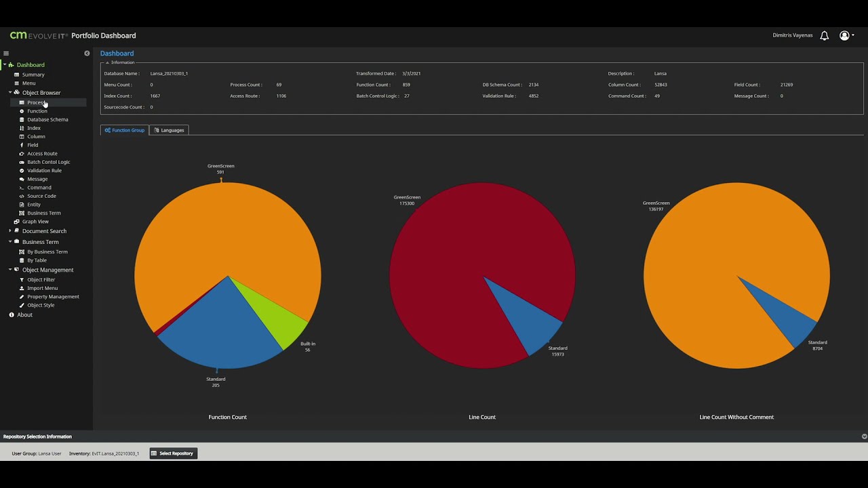The height and width of the screenshot is (488, 868).
Task: Click the User Group Lansa User text
Action: pyautogui.click(x=36, y=453)
